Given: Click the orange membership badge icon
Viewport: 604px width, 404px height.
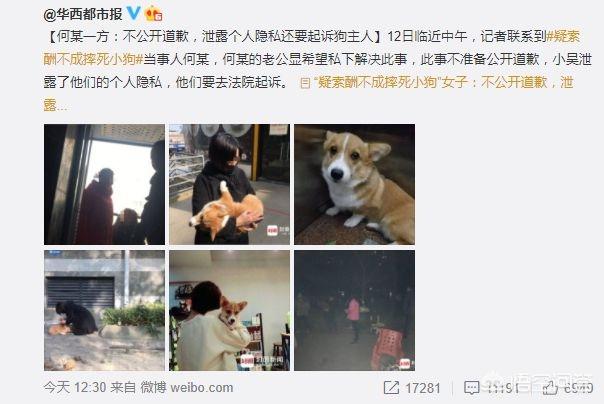Looking at the screenshot, I should click(153, 14).
